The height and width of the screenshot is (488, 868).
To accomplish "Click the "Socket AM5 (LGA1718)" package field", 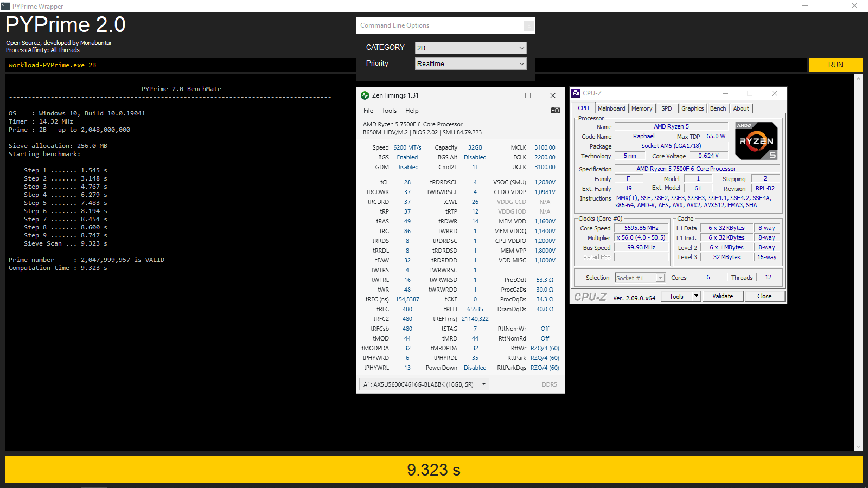I will pyautogui.click(x=671, y=146).
